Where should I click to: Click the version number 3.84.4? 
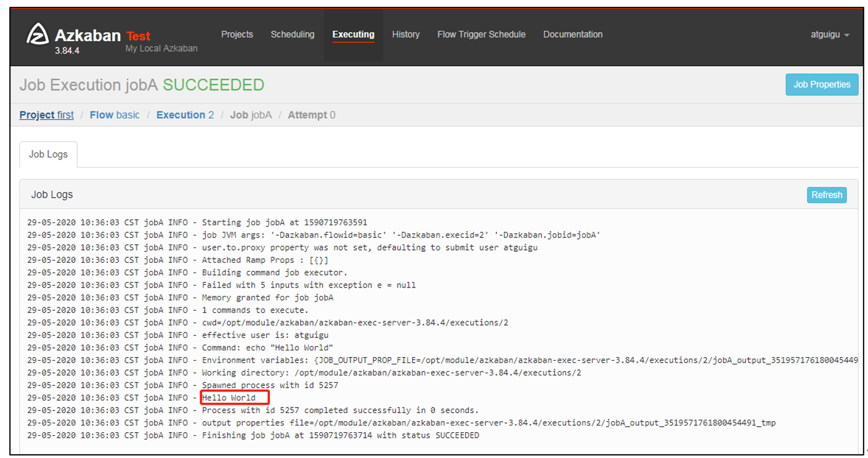67,50
